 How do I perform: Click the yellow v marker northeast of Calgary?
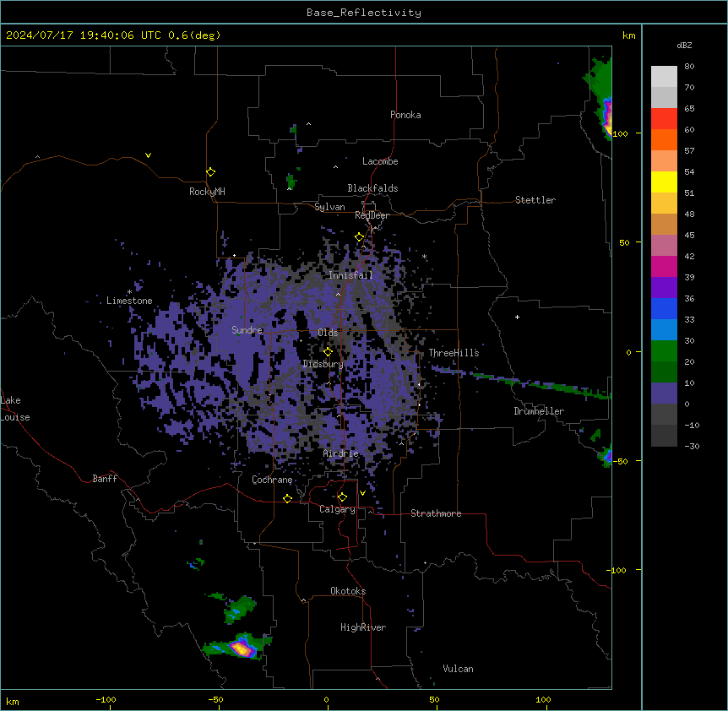pos(362,493)
